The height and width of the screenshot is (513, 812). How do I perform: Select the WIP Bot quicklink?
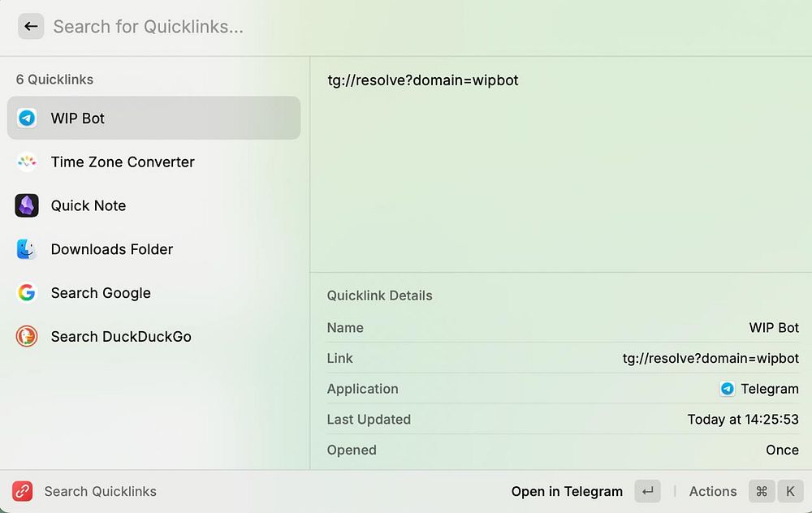(x=78, y=119)
